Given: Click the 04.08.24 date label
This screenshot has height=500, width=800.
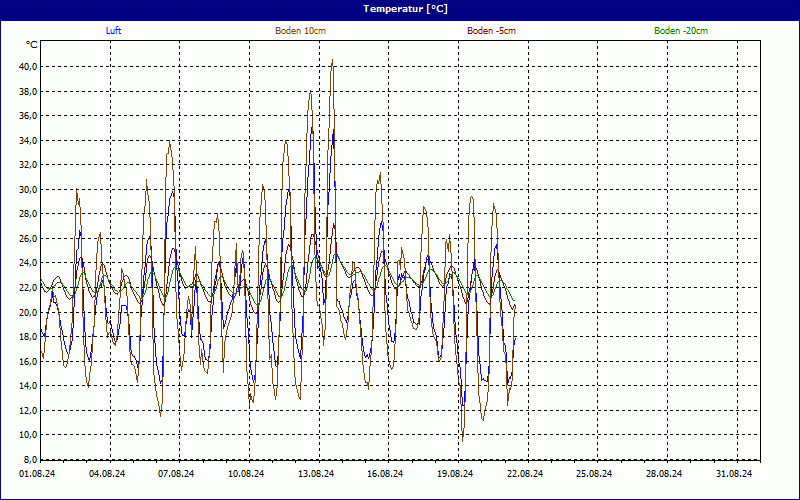Looking at the screenshot, I should click(107, 474).
